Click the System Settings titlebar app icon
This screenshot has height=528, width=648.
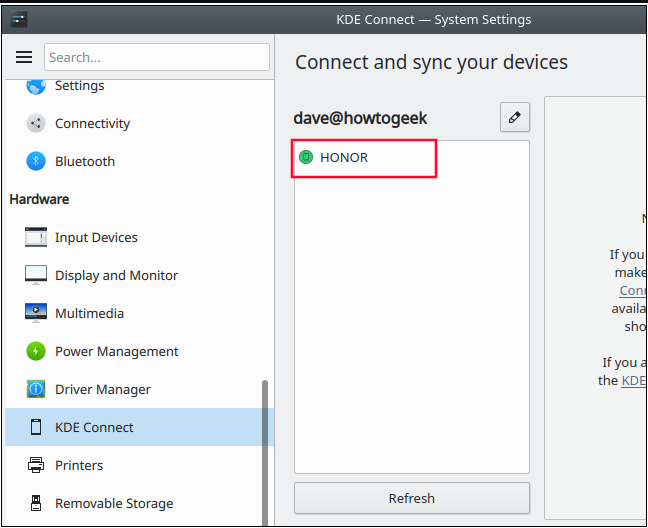point(19,19)
